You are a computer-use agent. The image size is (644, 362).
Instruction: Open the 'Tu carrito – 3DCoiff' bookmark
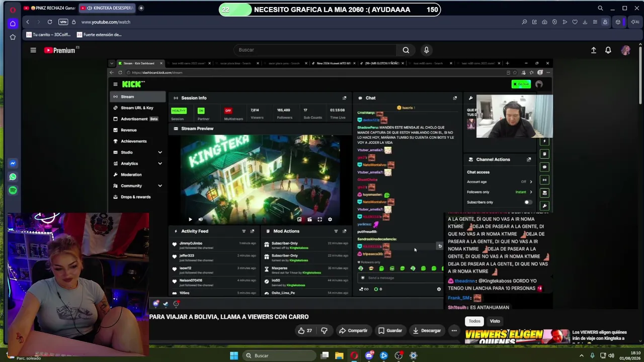[48, 35]
